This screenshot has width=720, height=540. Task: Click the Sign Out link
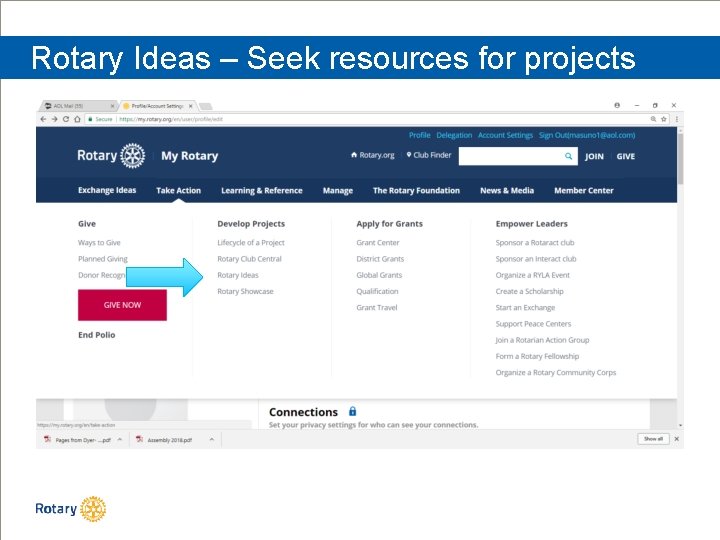(587, 135)
